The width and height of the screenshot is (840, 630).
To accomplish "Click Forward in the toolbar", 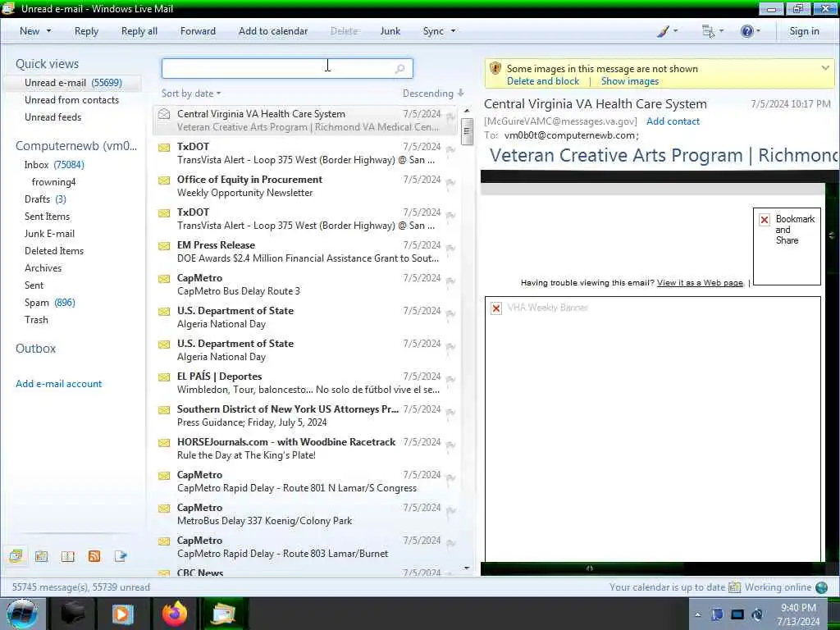I will [198, 31].
